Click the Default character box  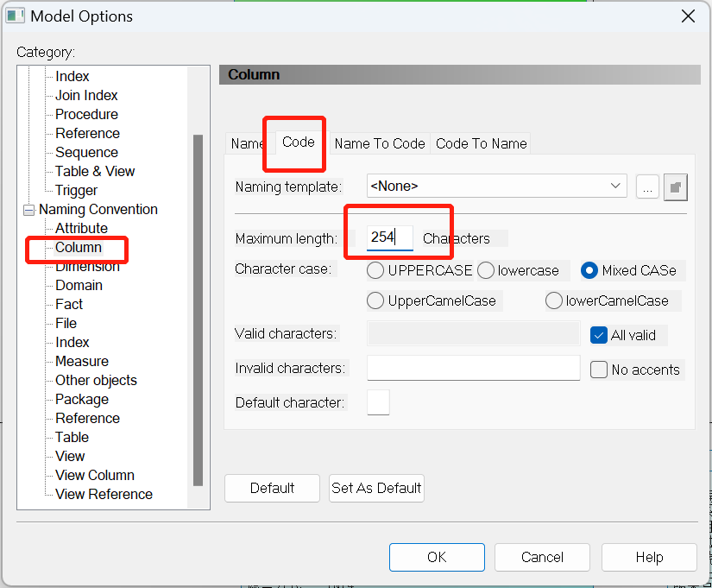pos(378,402)
